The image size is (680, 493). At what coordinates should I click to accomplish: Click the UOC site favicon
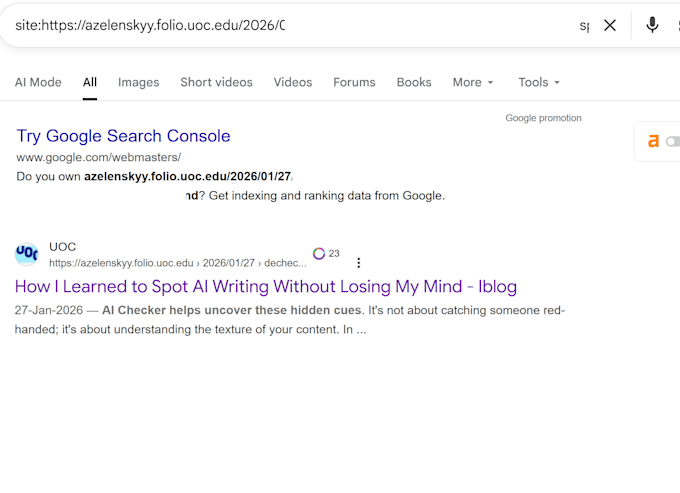27,254
